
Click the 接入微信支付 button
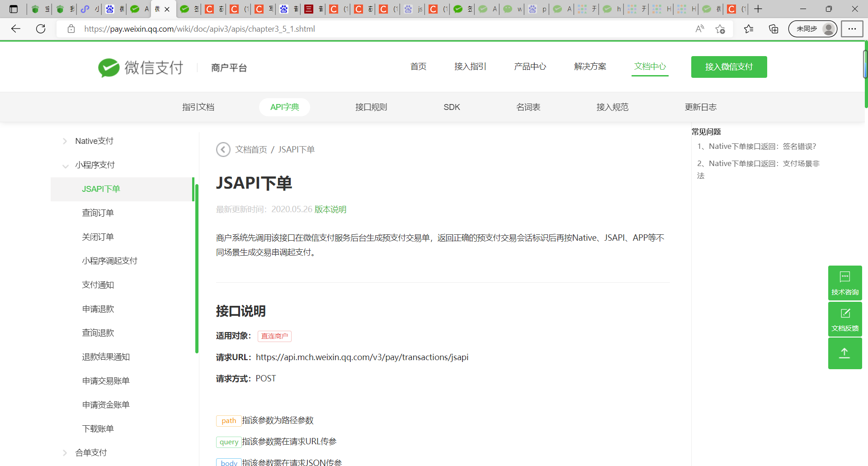coord(729,67)
